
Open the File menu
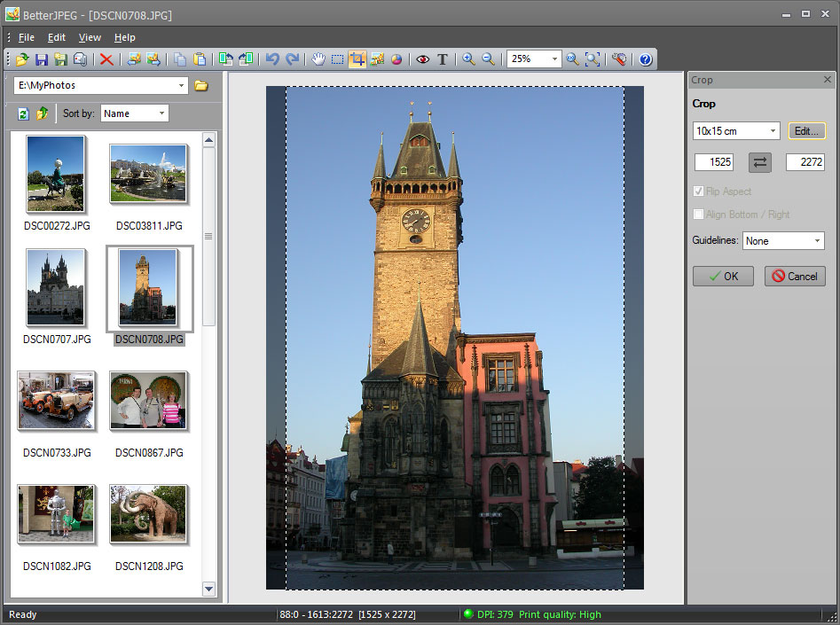[27, 37]
